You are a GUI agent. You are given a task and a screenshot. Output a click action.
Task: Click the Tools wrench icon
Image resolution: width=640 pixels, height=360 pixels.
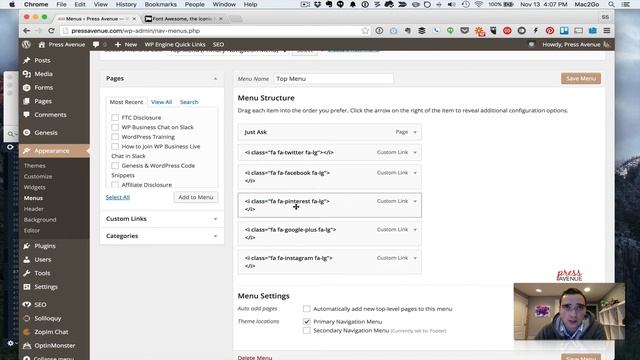point(27,273)
